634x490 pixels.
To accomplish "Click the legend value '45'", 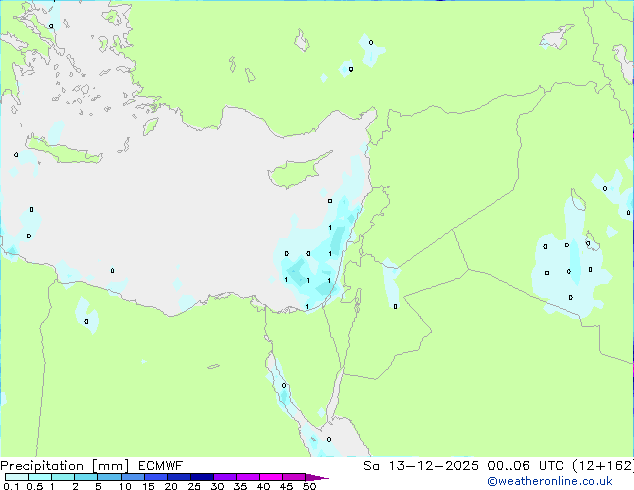I will coord(286,486).
